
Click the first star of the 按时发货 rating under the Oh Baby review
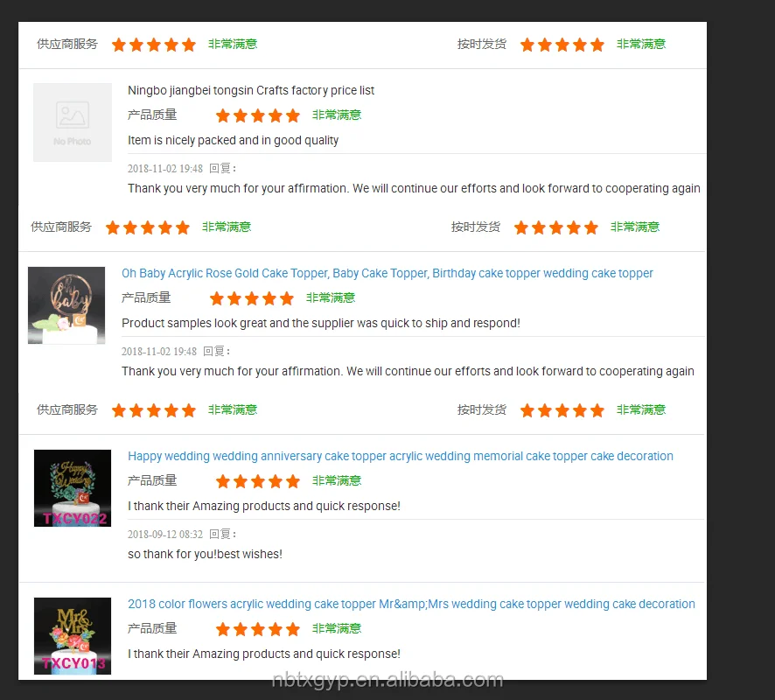[527, 410]
